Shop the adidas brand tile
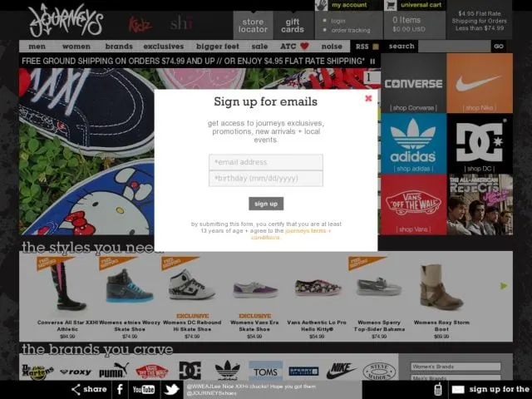532x399 pixels. click(x=413, y=144)
